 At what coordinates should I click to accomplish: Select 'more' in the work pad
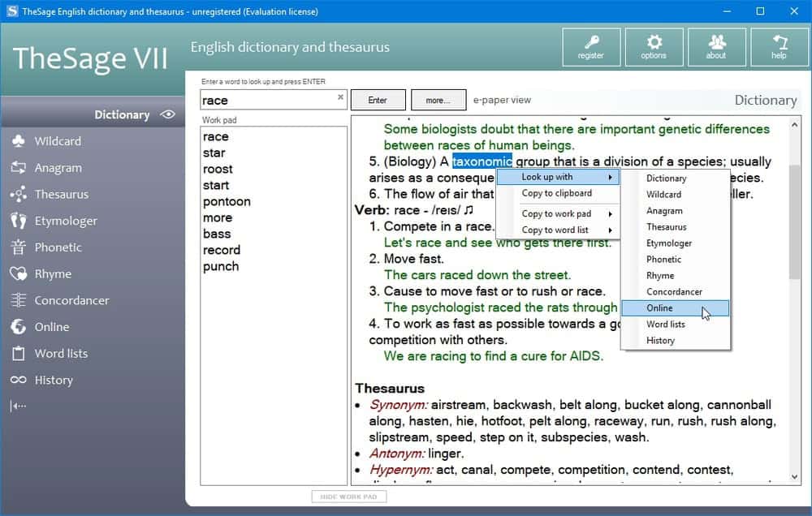(x=218, y=217)
